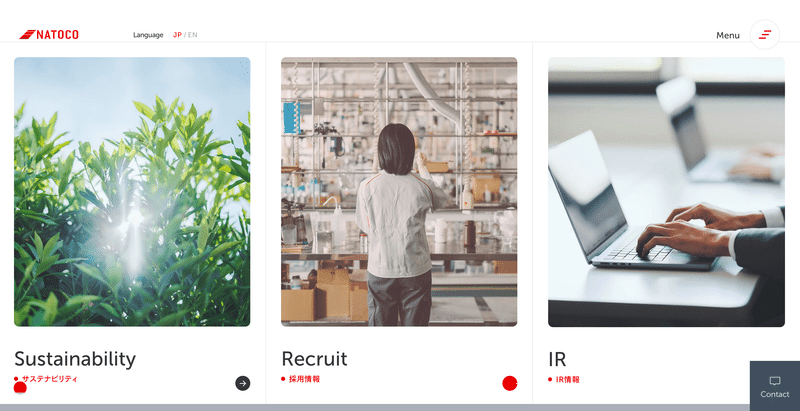Click the Contact button label
Viewport: 800px width, 411px height.
[774, 394]
